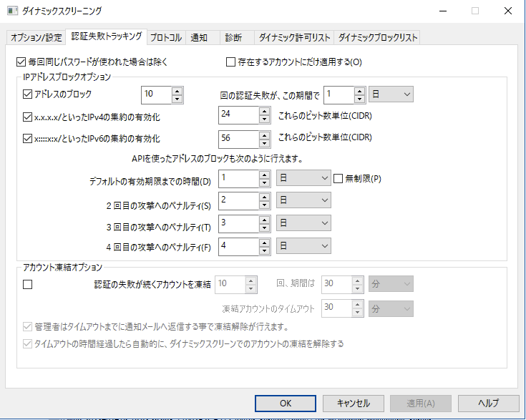Open the デフォルトの有効期限 unit dropdown
The width and height of the screenshot is (526, 420).
[x=303, y=178]
